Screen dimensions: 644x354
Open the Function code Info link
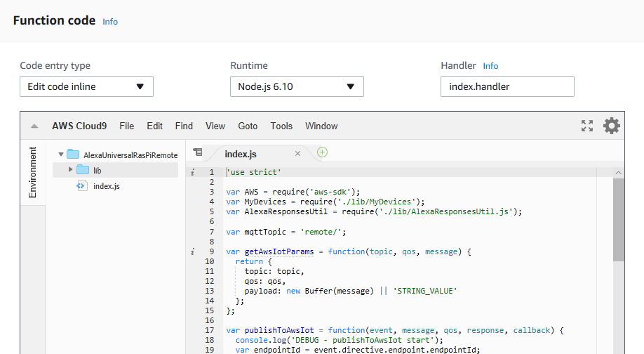point(110,22)
